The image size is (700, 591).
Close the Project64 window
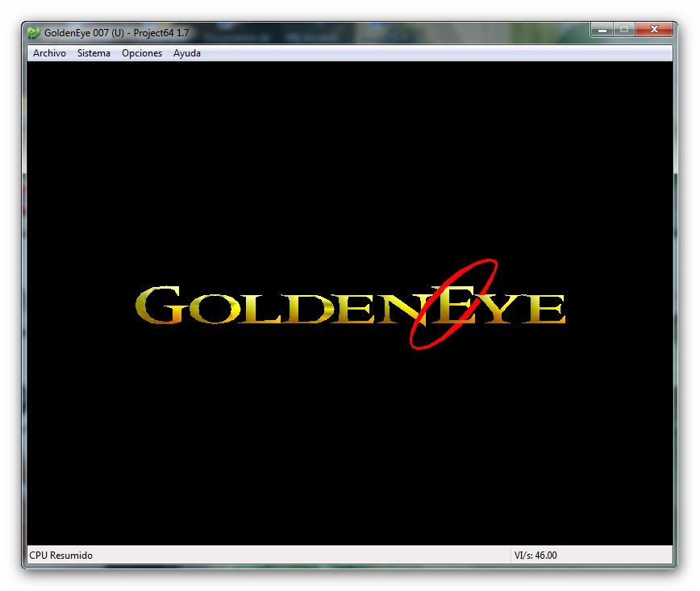pyautogui.click(x=654, y=30)
